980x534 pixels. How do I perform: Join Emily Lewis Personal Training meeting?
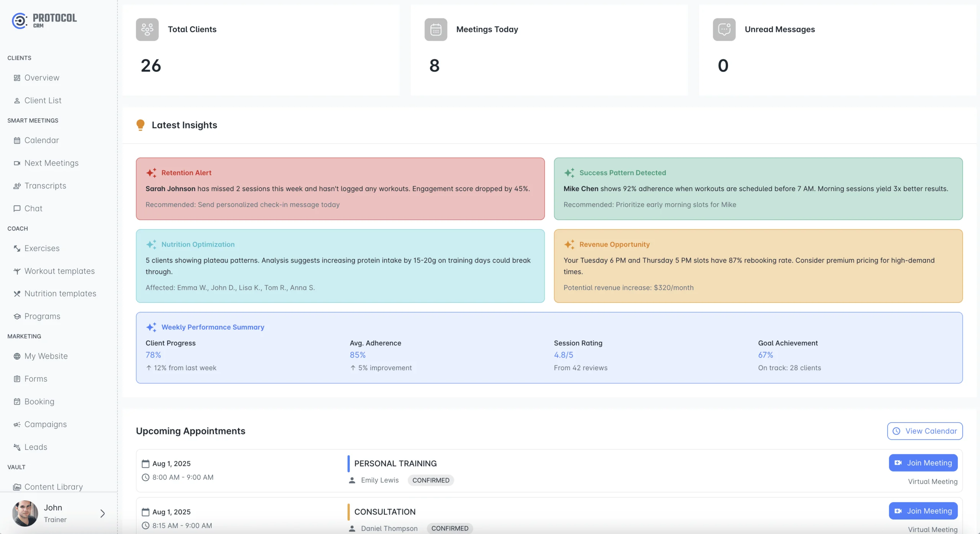click(923, 463)
